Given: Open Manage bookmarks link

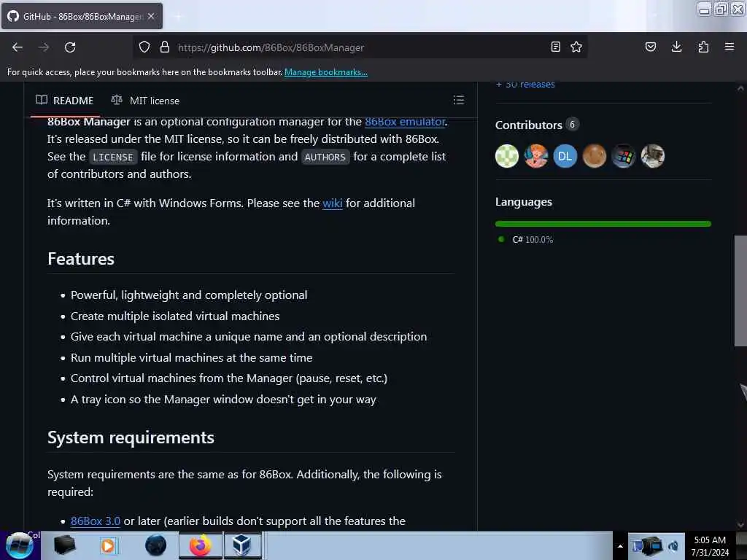Looking at the screenshot, I should click(326, 72).
